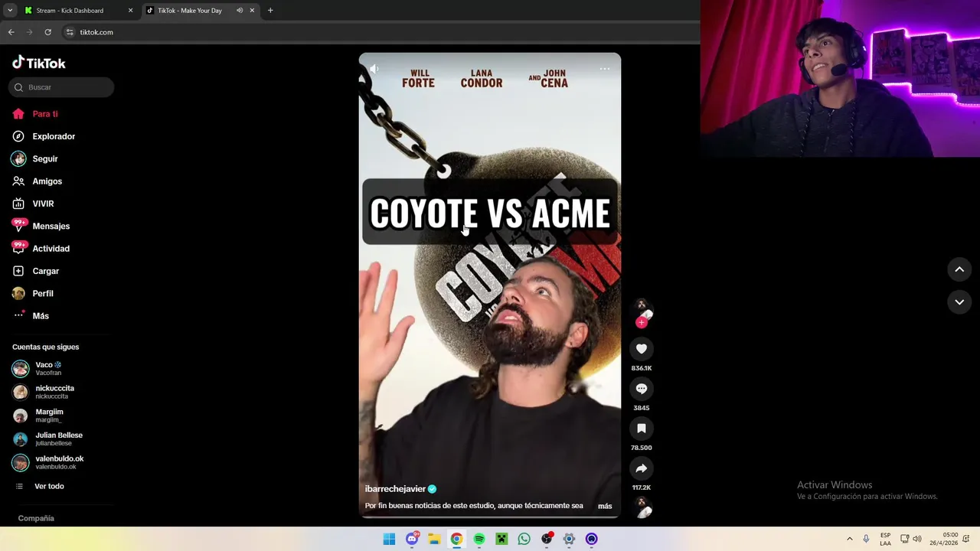Image resolution: width=980 pixels, height=551 pixels.
Task: Expand the caption with 'más'
Action: [x=605, y=506]
